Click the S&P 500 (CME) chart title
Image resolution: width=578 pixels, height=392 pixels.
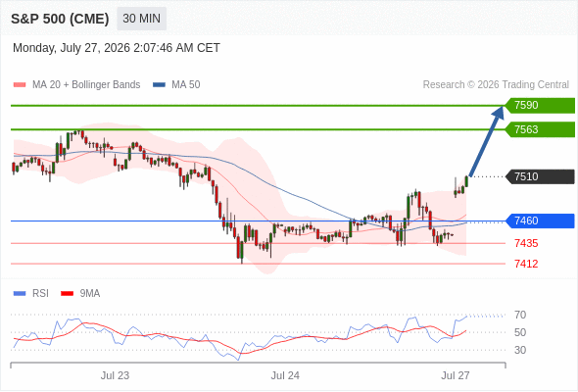pyautogui.click(x=60, y=19)
